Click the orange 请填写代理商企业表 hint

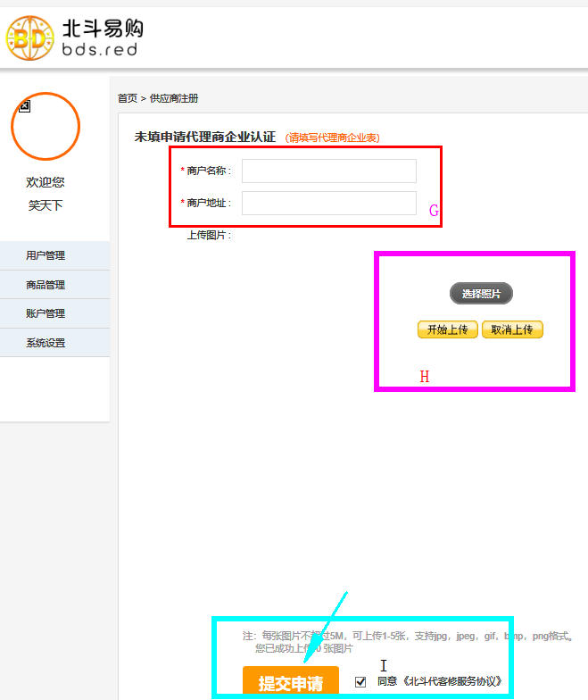point(332,137)
